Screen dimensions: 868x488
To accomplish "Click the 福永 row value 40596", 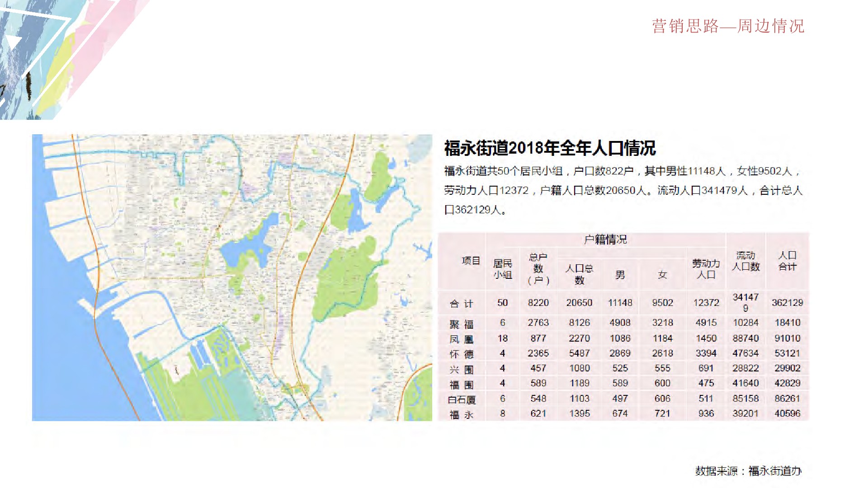I will (787, 413).
